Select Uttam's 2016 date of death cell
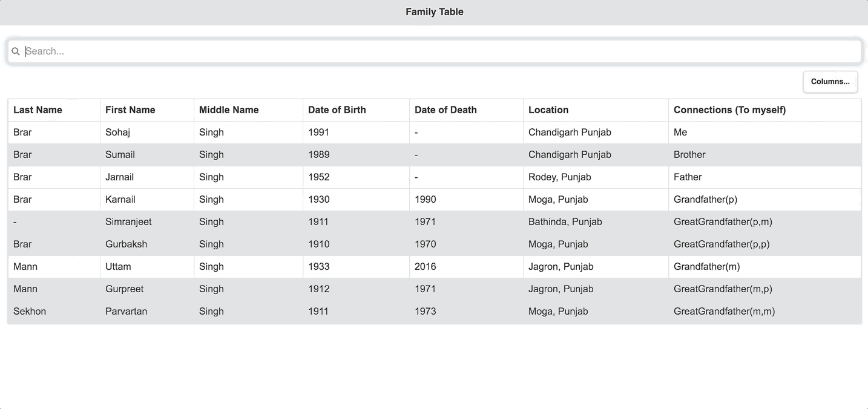868x409 pixels. click(426, 267)
